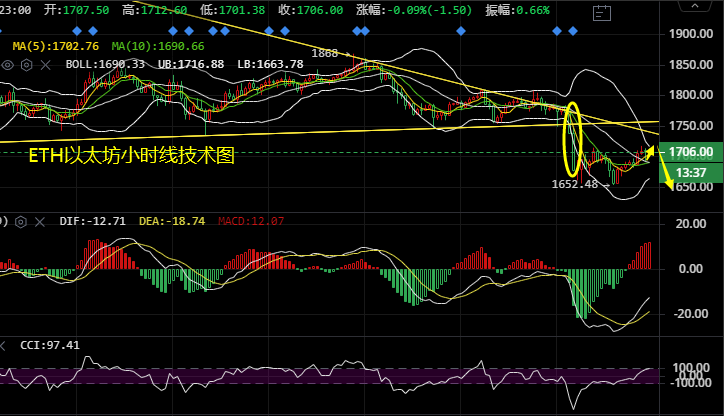This screenshot has width=724, height=416.
Task: Click the green current price tag 1706.00
Action: pyautogui.click(x=691, y=152)
